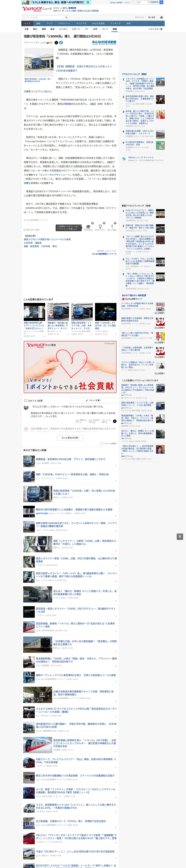Open 写真 相鉄鉄道 社長の千原広司さん link
The height and width of the screenshot is (868, 186).
(x=83, y=68)
